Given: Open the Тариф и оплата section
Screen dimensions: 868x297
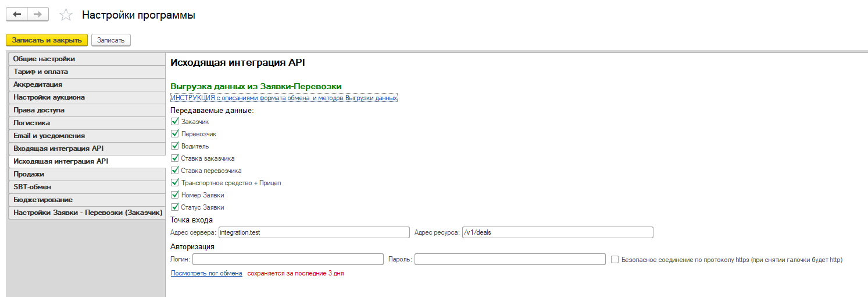Looking at the screenshot, I should (x=87, y=72).
